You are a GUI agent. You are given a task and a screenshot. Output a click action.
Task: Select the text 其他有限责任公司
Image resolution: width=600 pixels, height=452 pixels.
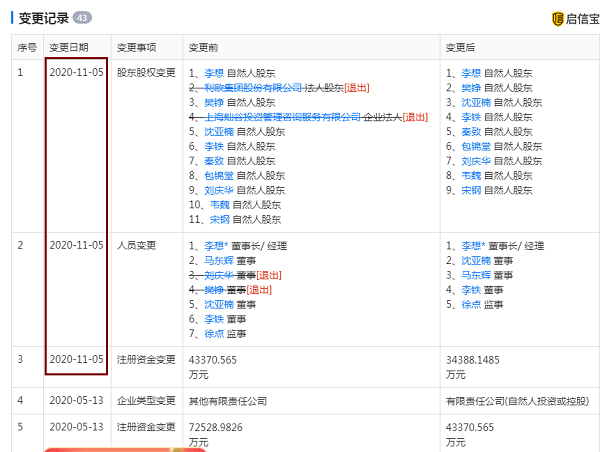pos(228,401)
